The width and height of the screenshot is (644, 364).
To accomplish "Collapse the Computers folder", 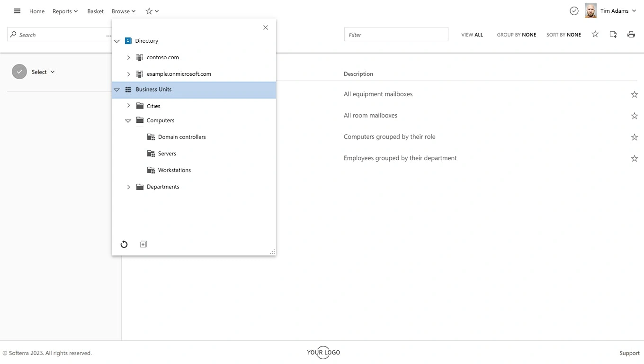I will tap(128, 121).
